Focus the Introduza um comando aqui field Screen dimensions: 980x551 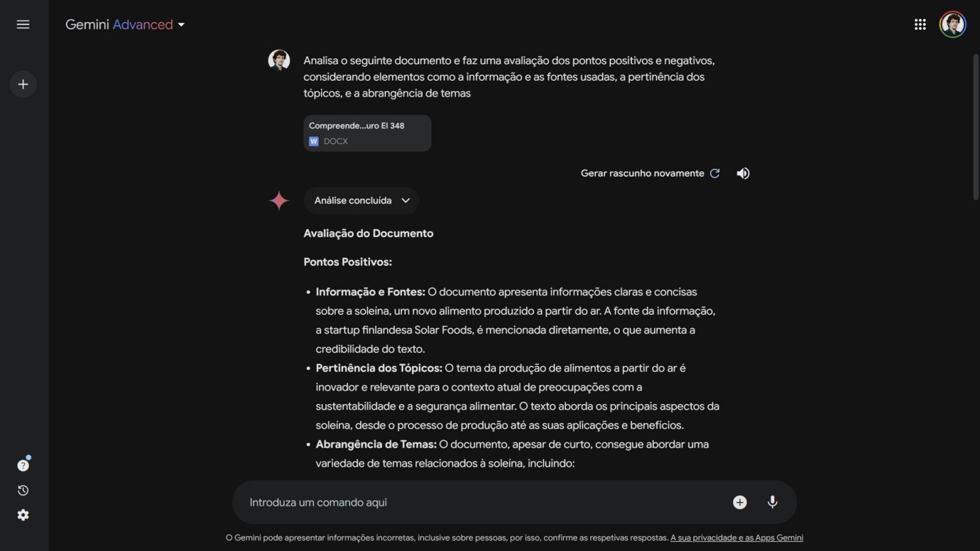478,502
